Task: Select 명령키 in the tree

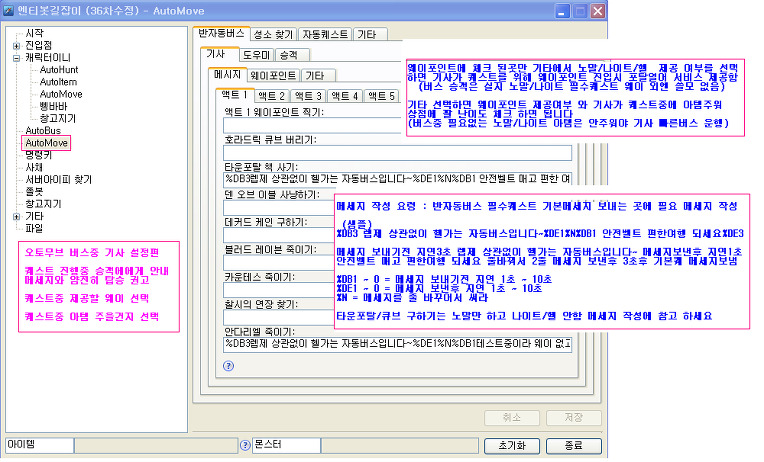Action: tap(38, 155)
